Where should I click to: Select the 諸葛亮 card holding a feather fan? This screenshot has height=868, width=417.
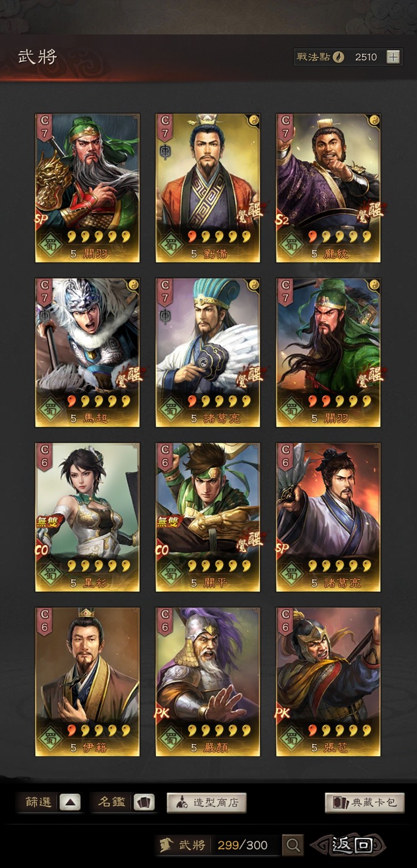coord(208,353)
